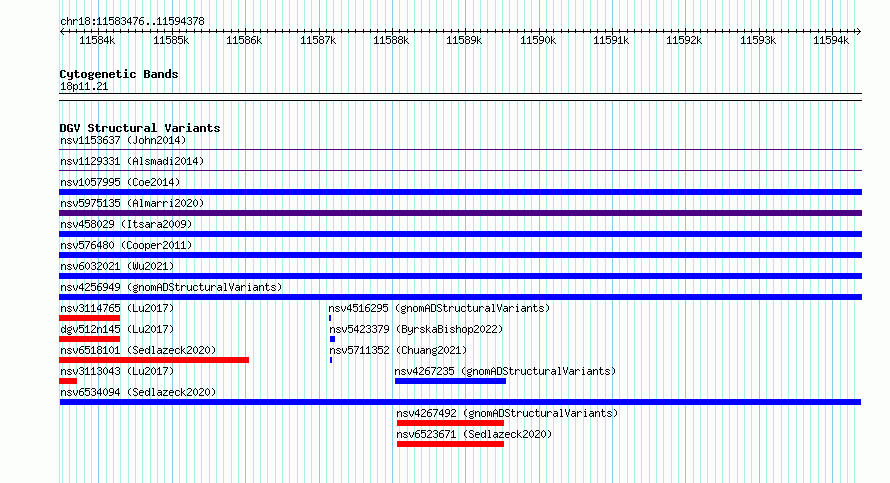Click blue bar under nsv1057995 (Coe2014)

point(460,192)
